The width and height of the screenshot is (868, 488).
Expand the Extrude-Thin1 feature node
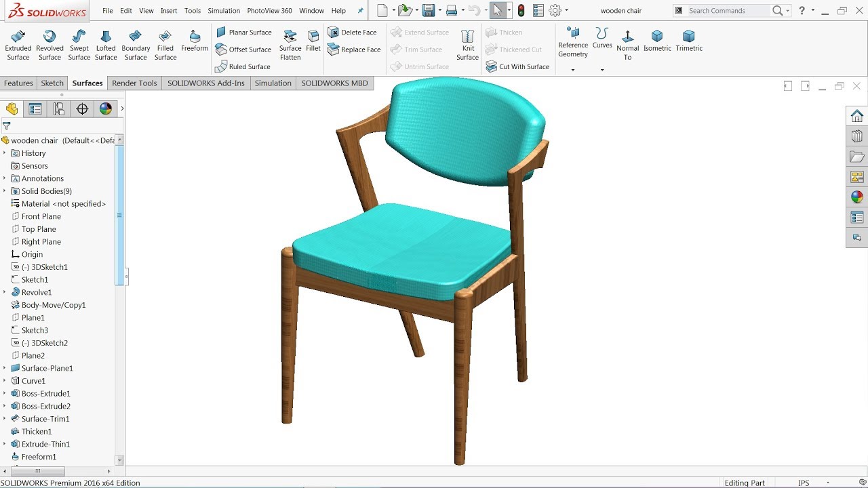[5, 444]
